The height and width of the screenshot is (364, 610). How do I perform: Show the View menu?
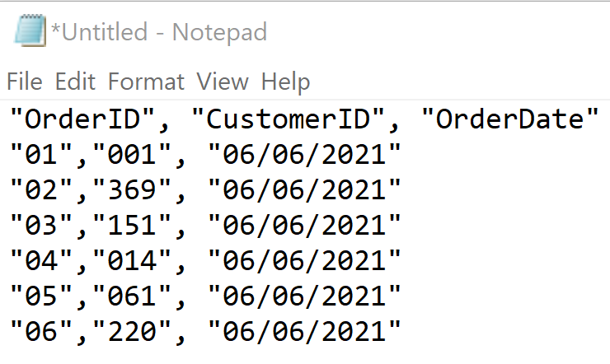coord(222,82)
